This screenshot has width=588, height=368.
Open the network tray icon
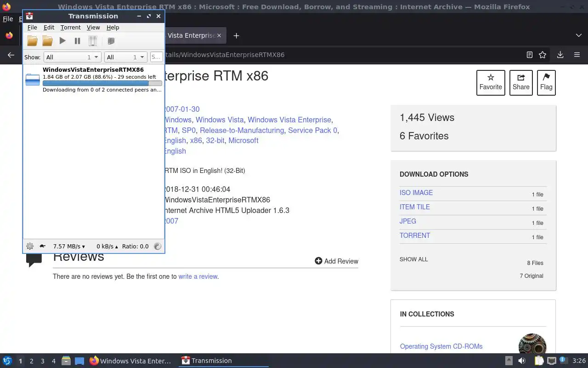click(x=552, y=361)
